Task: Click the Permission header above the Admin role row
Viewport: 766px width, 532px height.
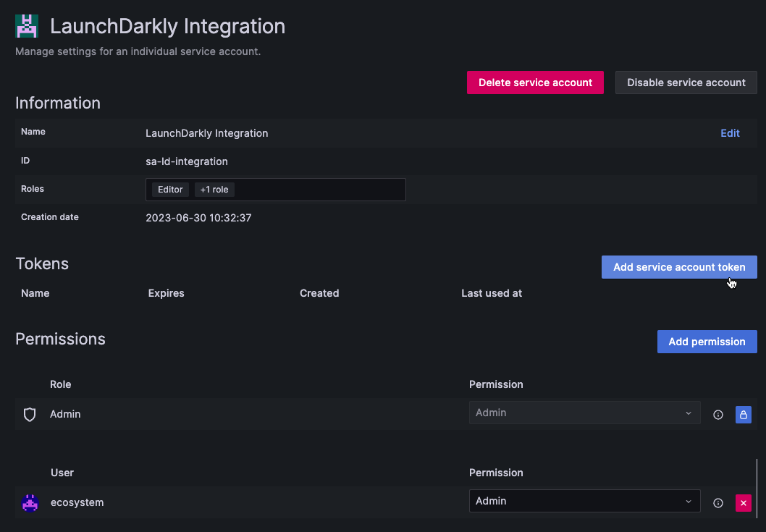Action: click(x=496, y=384)
